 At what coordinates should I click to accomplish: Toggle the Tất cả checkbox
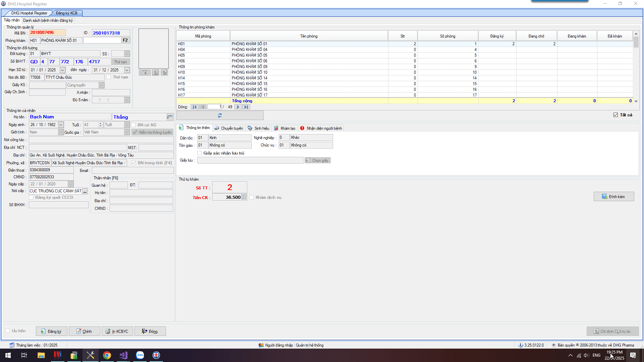pyautogui.click(x=615, y=115)
